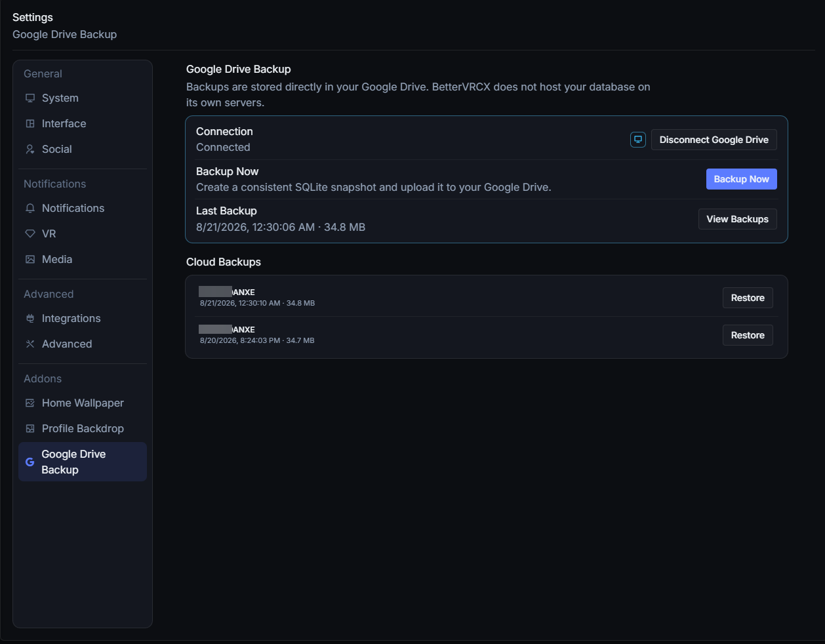Click the Home Wallpaper icon
825x644 pixels.
30,403
